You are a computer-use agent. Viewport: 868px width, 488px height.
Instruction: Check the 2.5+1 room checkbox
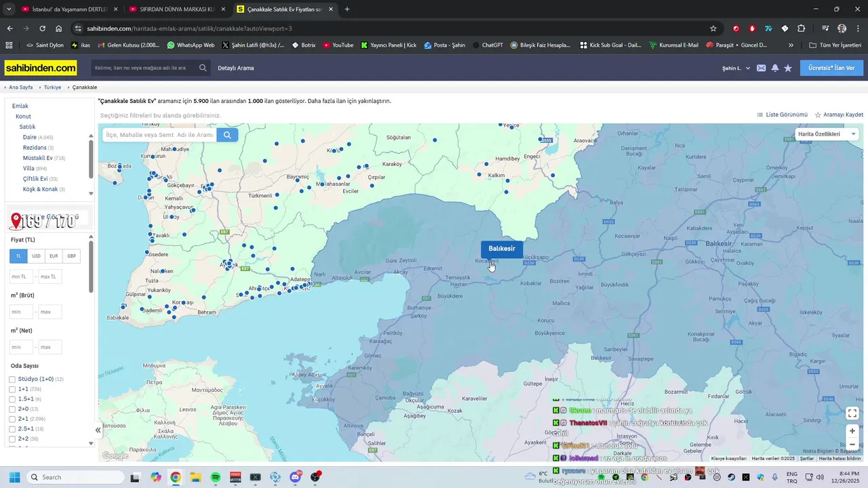[12, 429]
